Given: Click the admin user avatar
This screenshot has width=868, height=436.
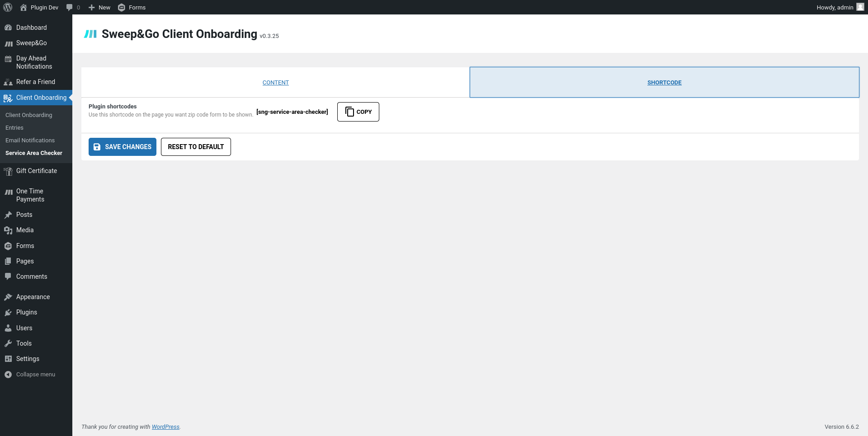Looking at the screenshot, I should pos(860,7).
